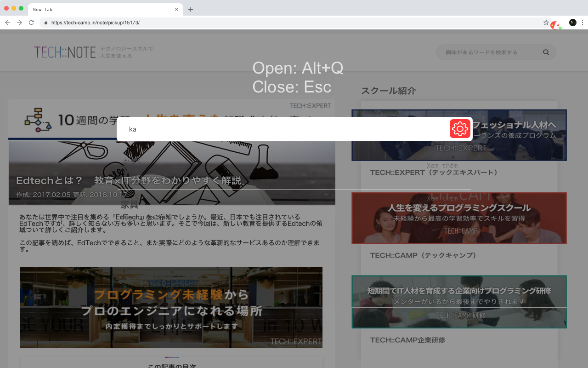Click the 'Close: Esc' hint text
Image resolution: width=588 pixels, height=368 pixels.
coord(292,86)
